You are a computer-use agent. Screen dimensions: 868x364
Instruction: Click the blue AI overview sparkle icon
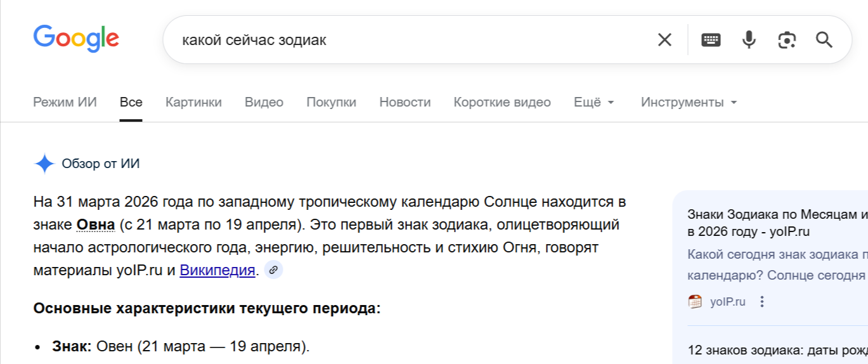pos(44,164)
